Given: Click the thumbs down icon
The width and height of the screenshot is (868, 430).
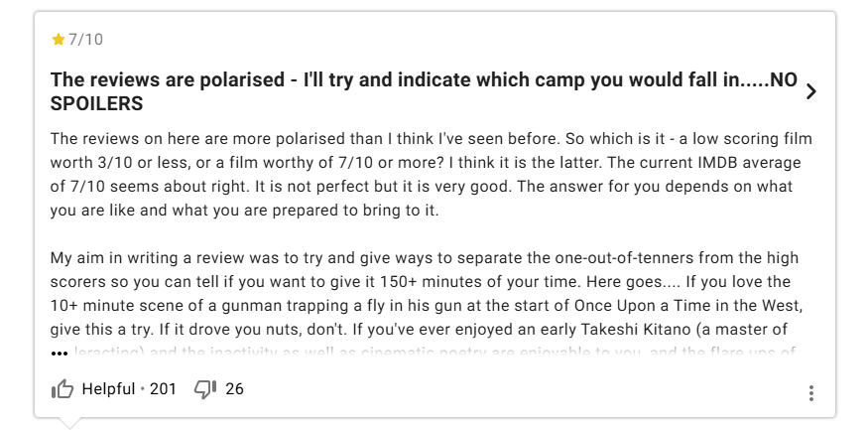Looking at the screenshot, I should pos(205,389).
